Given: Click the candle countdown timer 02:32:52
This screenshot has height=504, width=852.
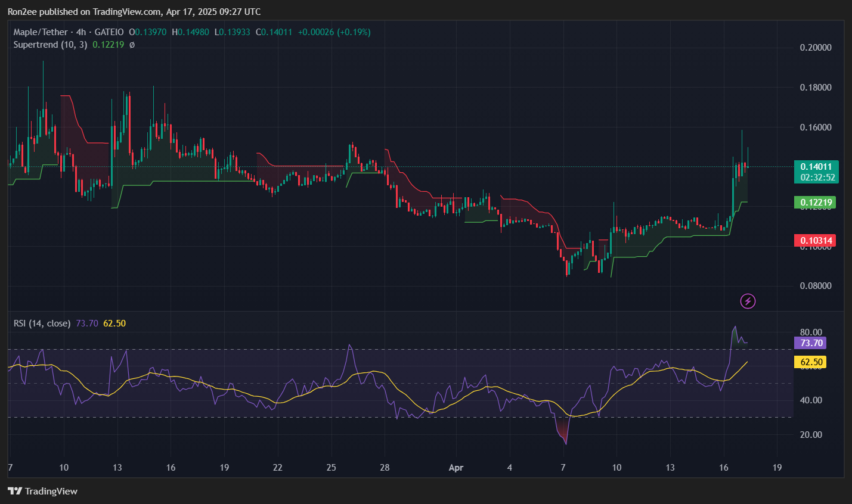Looking at the screenshot, I should pyautogui.click(x=819, y=178).
